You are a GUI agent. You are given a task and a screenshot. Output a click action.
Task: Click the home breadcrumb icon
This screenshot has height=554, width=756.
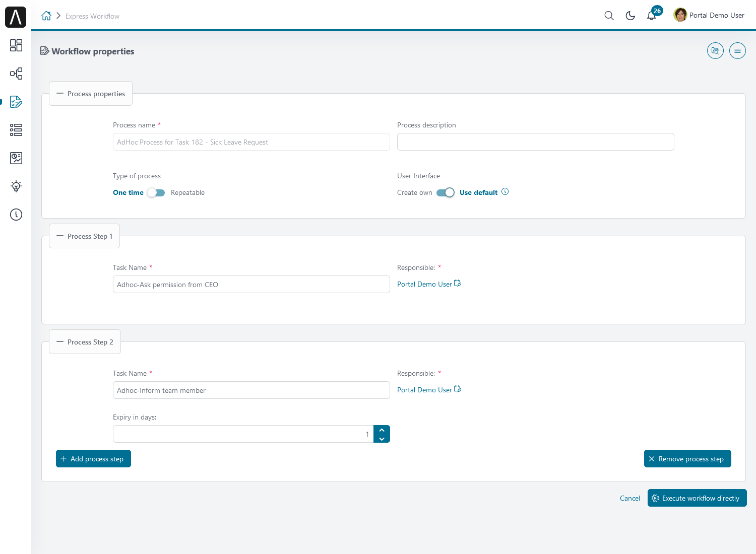pyautogui.click(x=46, y=16)
